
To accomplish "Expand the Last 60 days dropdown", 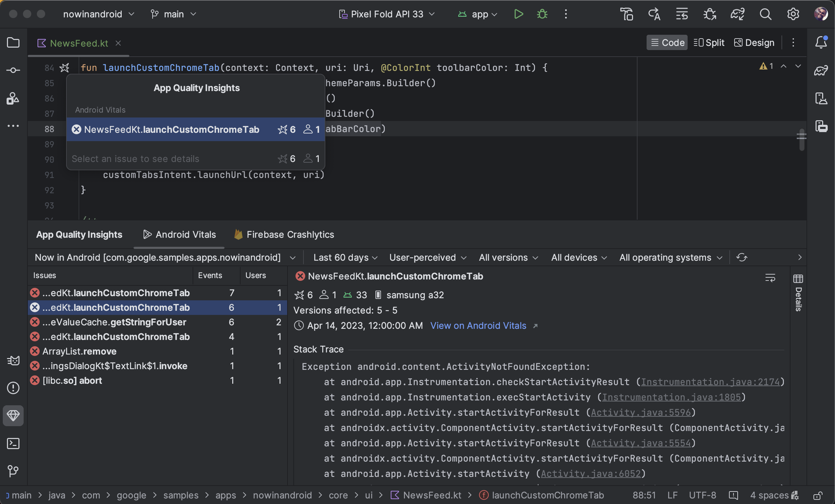I will pos(345,258).
